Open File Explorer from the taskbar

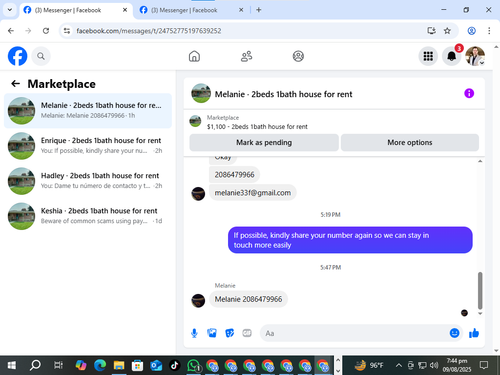click(x=119, y=365)
